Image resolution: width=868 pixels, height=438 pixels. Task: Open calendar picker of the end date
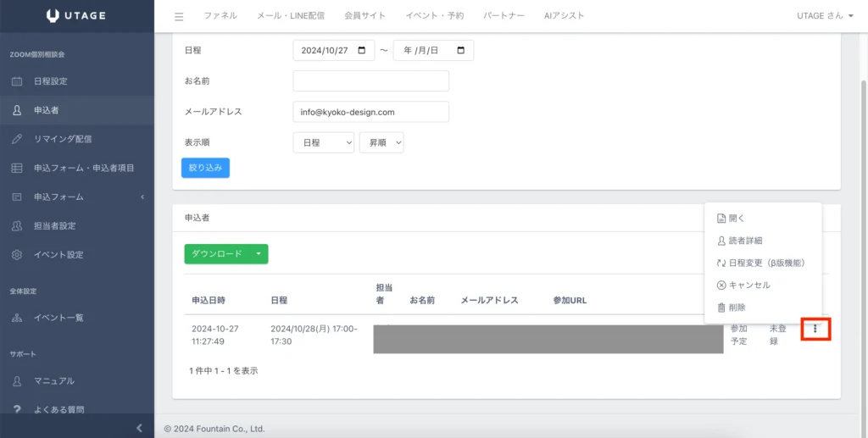coord(461,50)
